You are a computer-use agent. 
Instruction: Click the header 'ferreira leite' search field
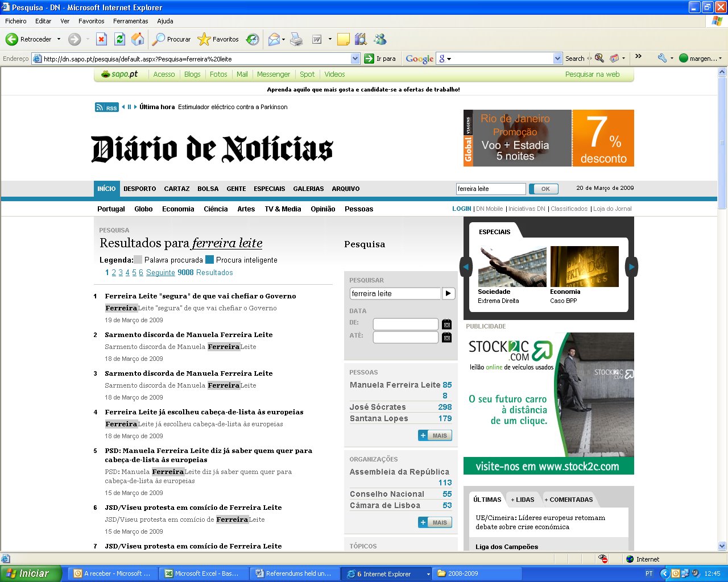(x=491, y=189)
